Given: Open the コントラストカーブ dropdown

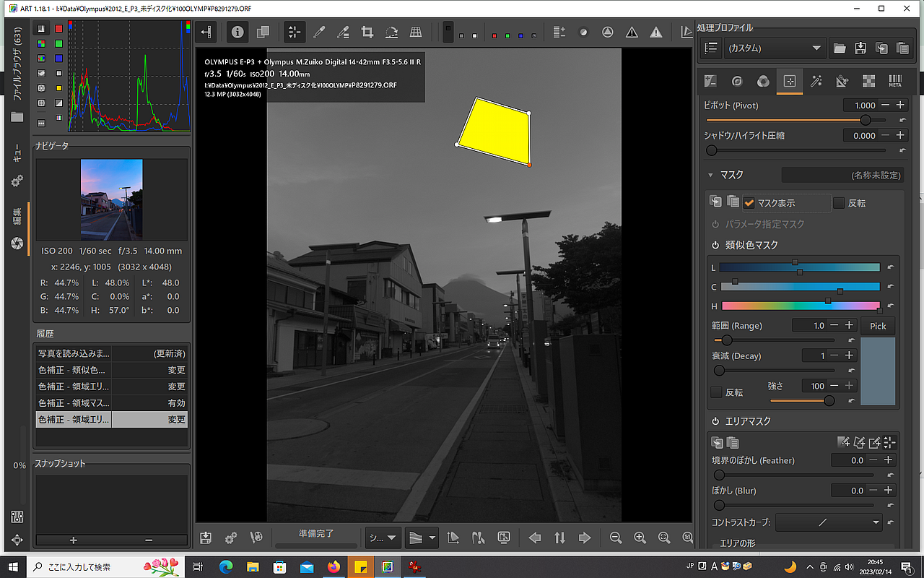Looking at the screenshot, I should pyautogui.click(x=829, y=522).
